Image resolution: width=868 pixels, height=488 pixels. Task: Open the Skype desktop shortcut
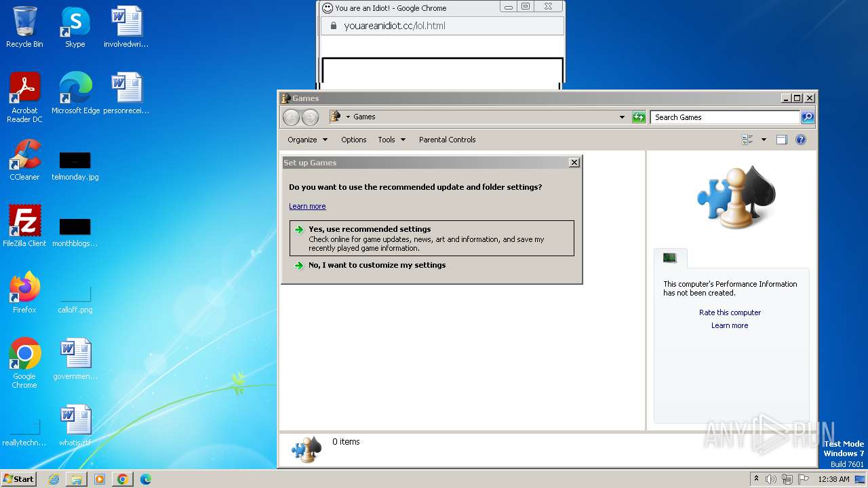click(x=75, y=27)
